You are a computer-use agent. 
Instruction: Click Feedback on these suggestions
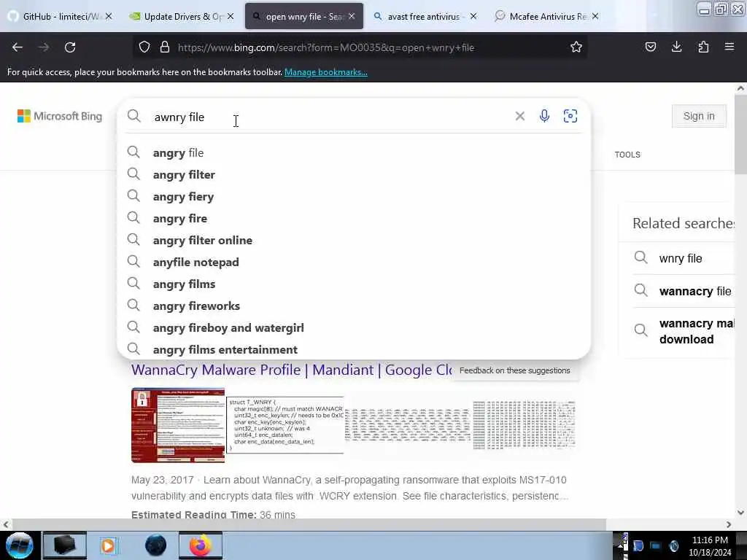pos(514,370)
